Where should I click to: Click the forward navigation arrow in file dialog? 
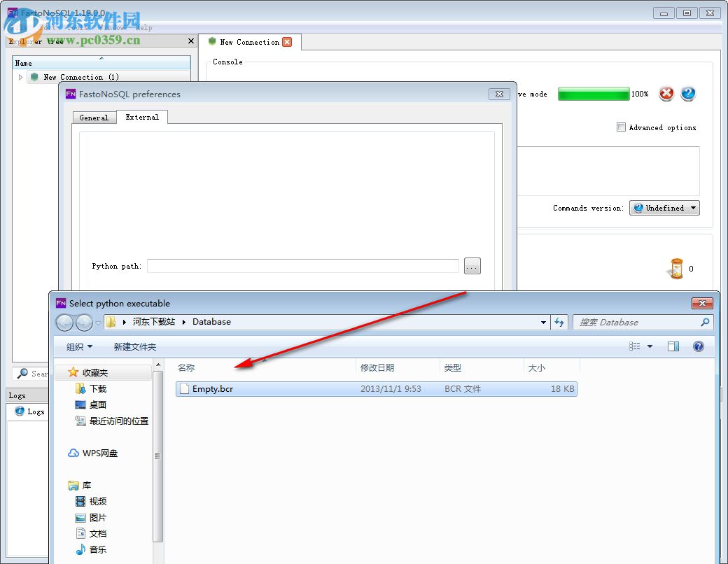click(84, 322)
